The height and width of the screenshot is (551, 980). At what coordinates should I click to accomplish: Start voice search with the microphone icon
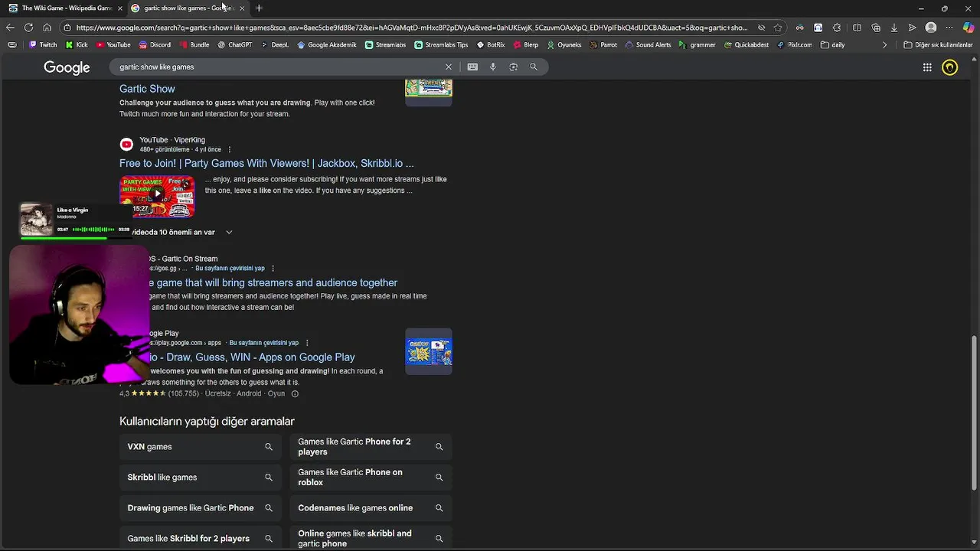tap(493, 67)
